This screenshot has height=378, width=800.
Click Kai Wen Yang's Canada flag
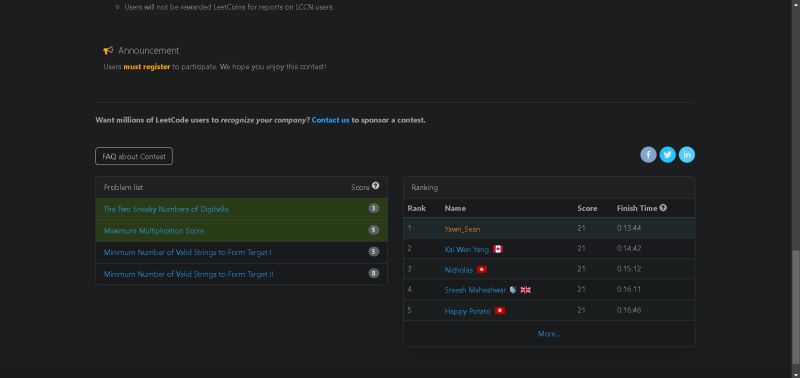click(498, 249)
